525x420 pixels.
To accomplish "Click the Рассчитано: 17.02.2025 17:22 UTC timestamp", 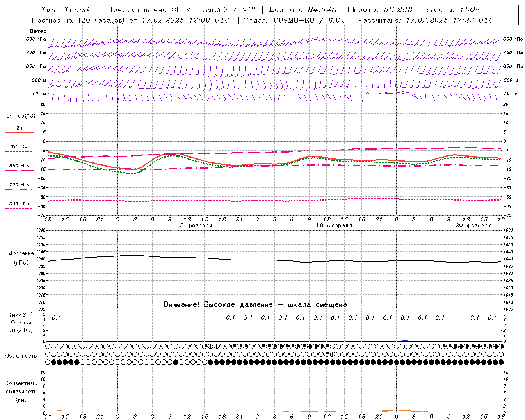I will pos(426,20).
